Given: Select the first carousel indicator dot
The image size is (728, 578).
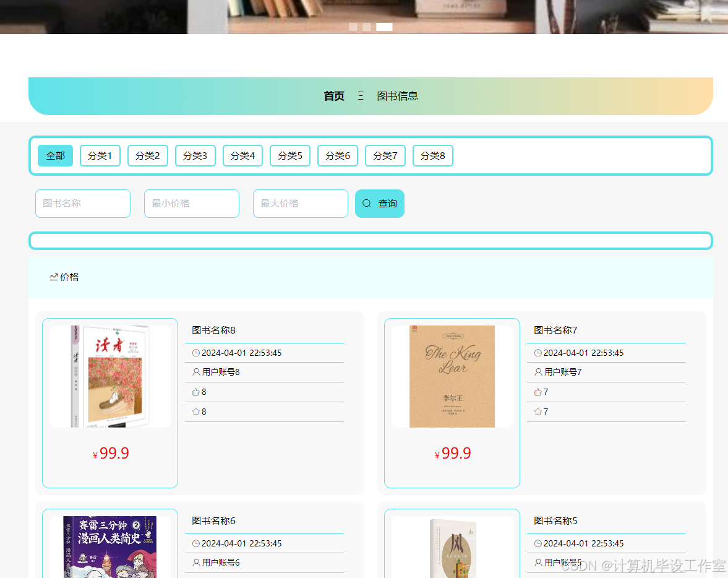Looking at the screenshot, I should (x=353, y=27).
